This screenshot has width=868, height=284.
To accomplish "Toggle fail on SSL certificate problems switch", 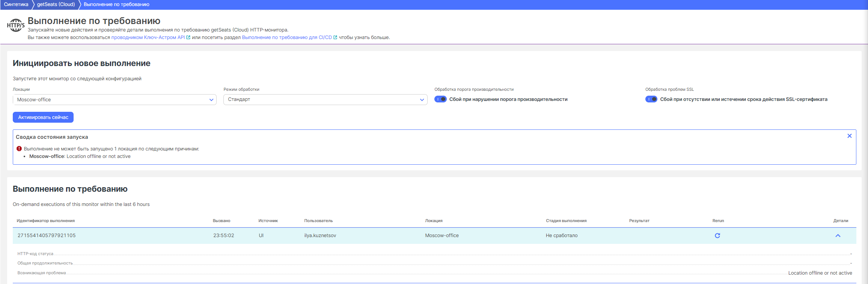I will 651,99.
